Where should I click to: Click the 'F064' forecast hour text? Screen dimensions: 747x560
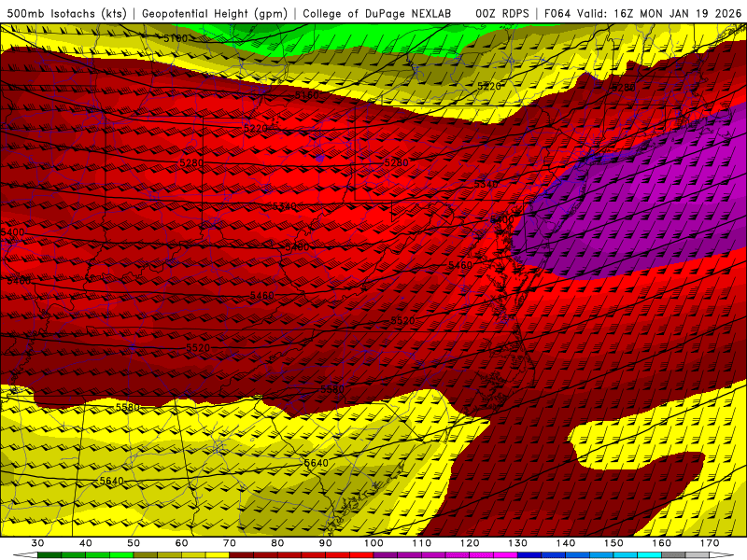pyautogui.click(x=557, y=14)
